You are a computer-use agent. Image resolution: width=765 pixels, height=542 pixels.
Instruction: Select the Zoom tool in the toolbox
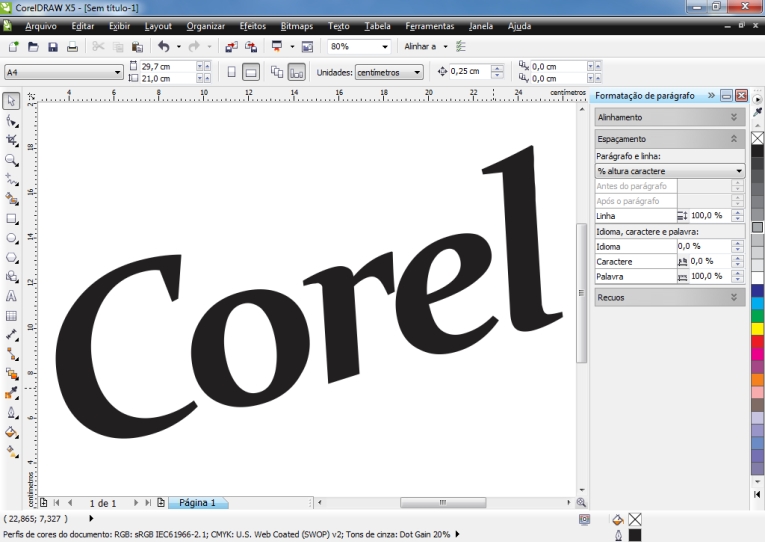(11, 160)
